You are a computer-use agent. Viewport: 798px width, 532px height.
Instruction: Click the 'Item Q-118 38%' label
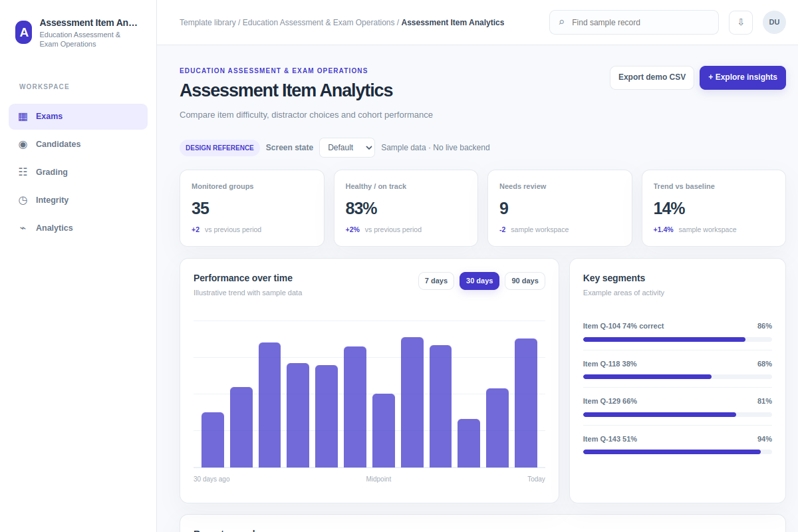point(610,364)
